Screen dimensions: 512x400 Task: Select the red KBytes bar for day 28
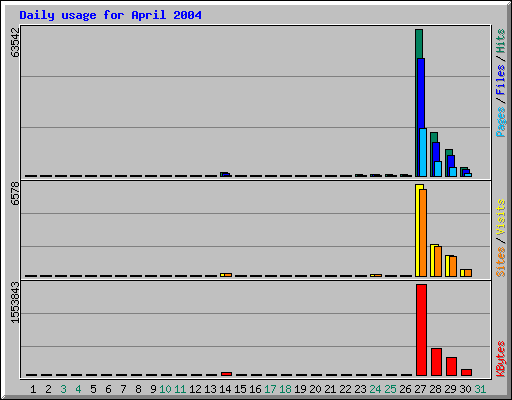pos(436,362)
